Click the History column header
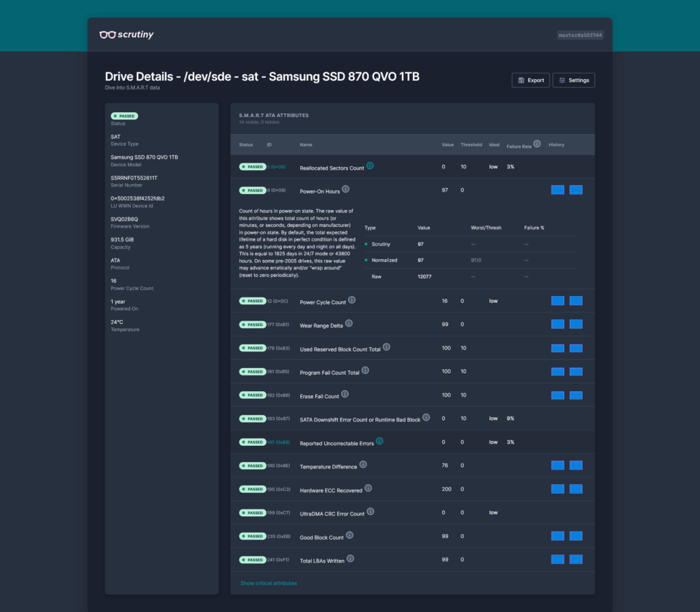700x612 pixels. click(556, 145)
